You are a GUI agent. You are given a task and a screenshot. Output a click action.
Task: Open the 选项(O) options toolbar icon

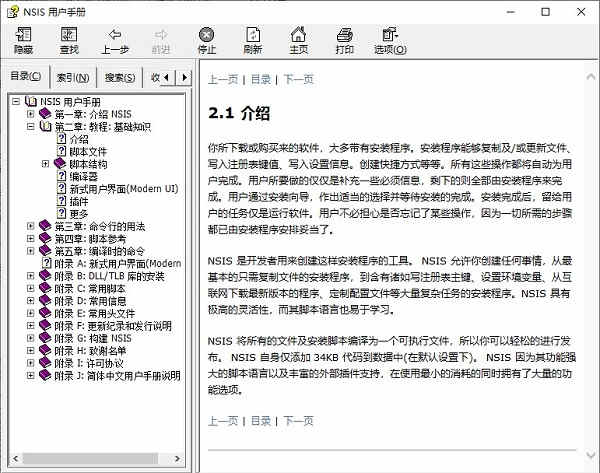[390, 35]
